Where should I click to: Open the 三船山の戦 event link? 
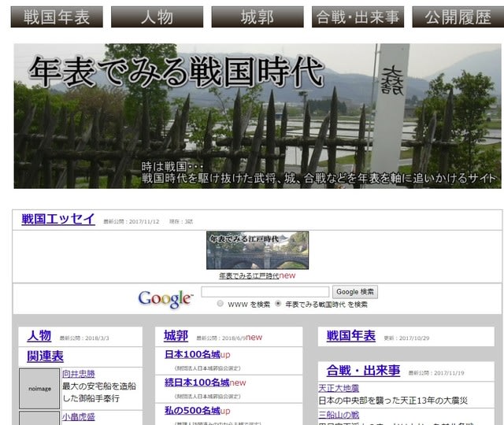(339, 415)
